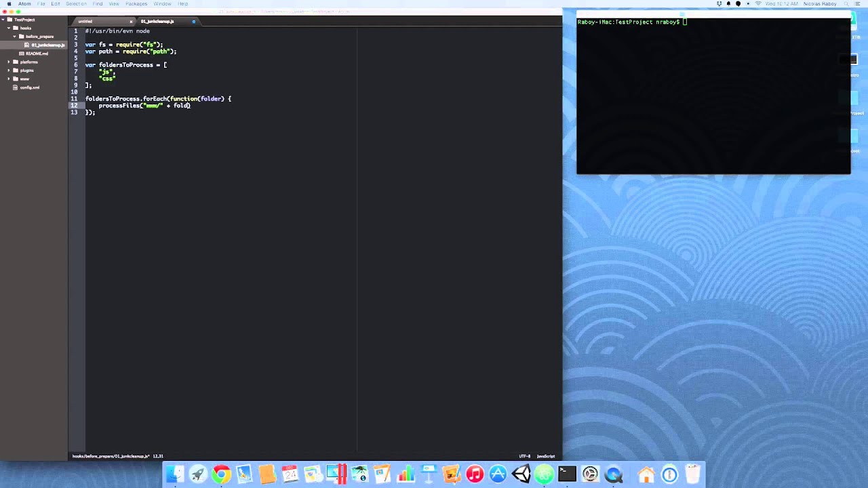Open Launchpad rocket icon in Dock
Image resolution: width=868 pixels, height=488 pixels.
pos(198,474)
